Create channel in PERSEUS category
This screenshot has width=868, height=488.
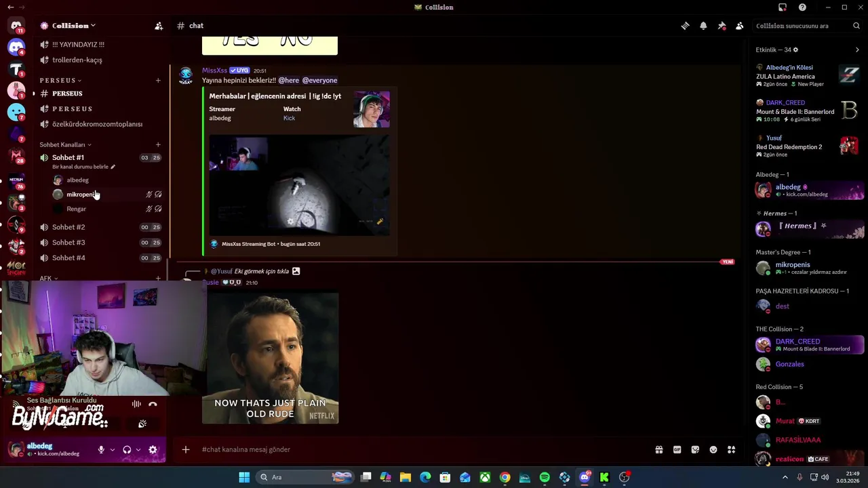point(158,81)
